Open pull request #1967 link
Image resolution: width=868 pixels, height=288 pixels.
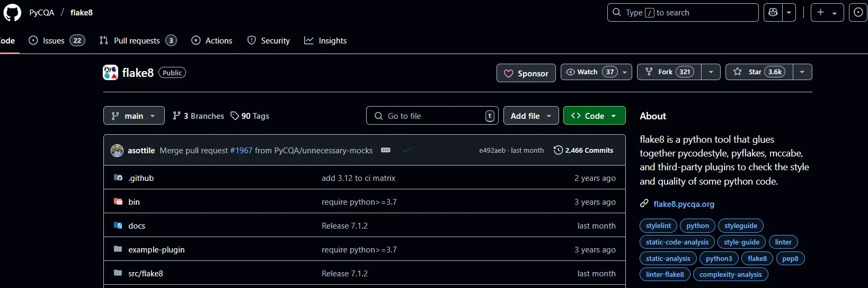[x=241, y=151]
